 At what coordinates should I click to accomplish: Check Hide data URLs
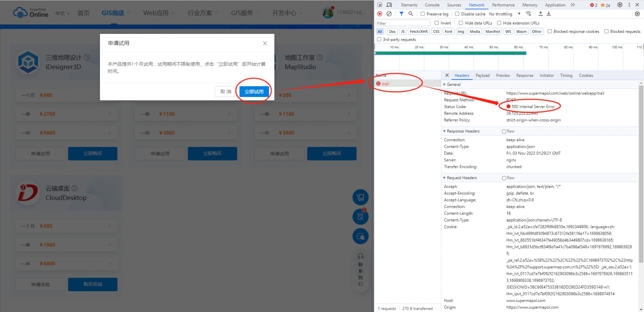click(461, 23)
